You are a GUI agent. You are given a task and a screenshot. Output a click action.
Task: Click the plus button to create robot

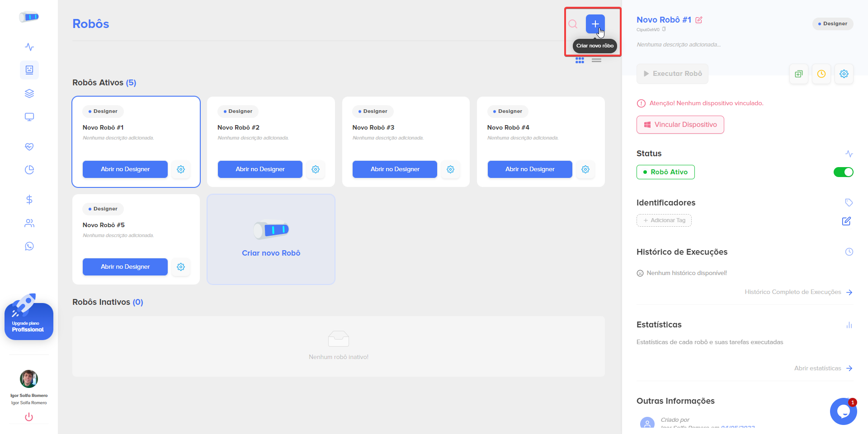click(x=595, y=24)
